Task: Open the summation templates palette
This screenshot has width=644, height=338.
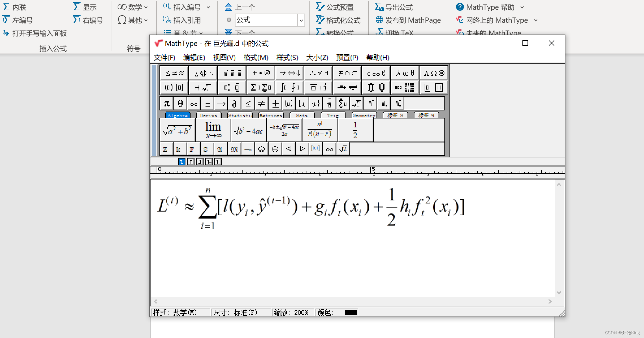Action: click(x=260, y=87)
